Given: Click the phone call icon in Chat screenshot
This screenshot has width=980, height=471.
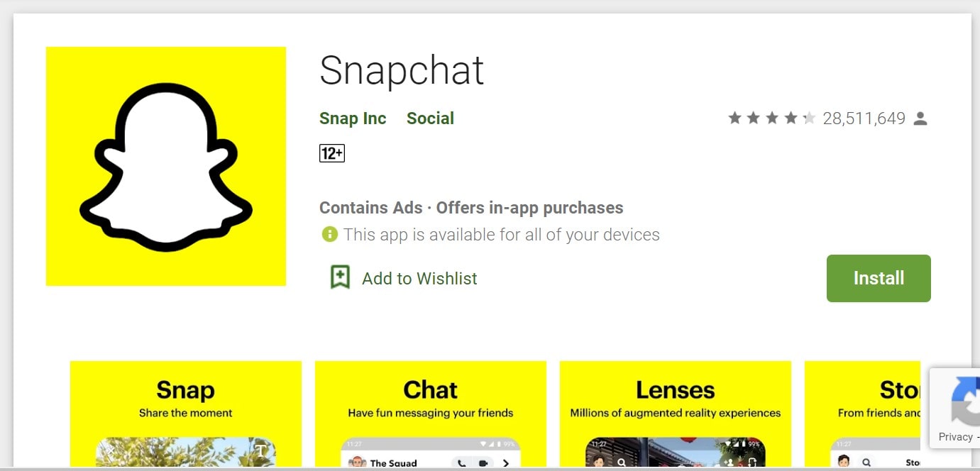Looking at the screenshot, I should (x=462, y=464).
